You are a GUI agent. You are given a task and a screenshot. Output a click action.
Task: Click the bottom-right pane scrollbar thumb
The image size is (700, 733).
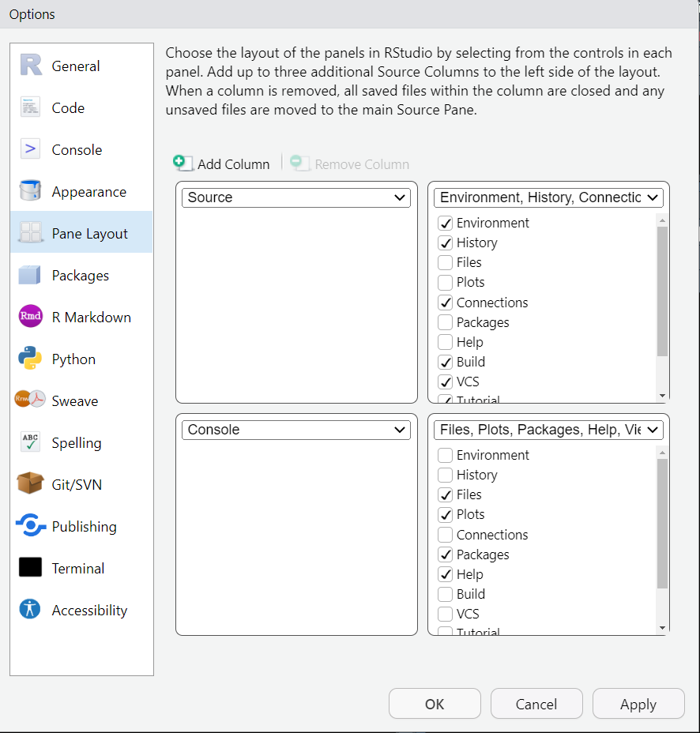point(662,523)
